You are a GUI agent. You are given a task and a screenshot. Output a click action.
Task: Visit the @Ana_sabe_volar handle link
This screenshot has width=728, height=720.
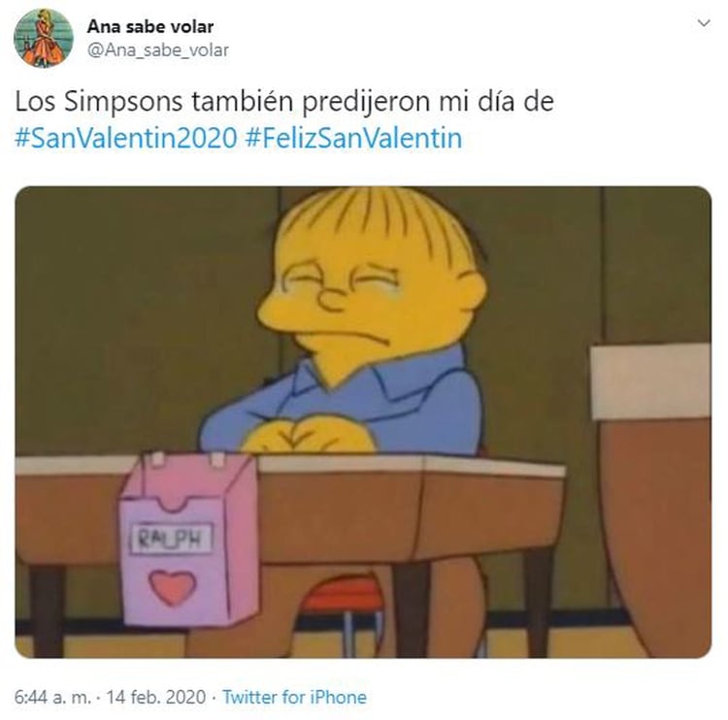pyautogui.click(x=158, y=49)
